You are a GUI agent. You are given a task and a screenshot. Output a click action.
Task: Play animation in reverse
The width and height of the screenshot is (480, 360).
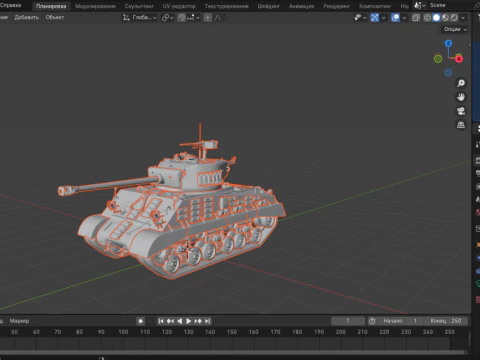(180, 321)
